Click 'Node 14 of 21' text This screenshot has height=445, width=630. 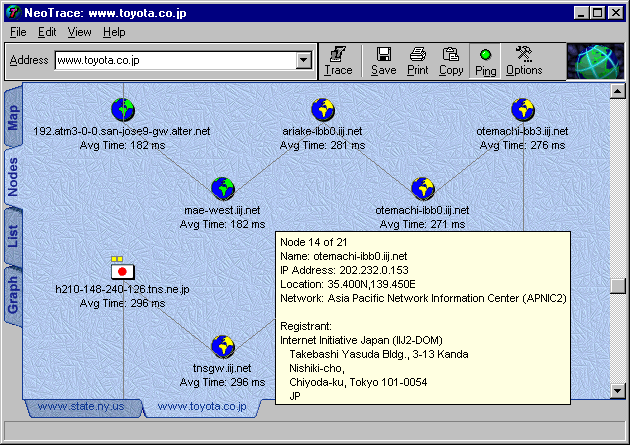click(313, 242)
